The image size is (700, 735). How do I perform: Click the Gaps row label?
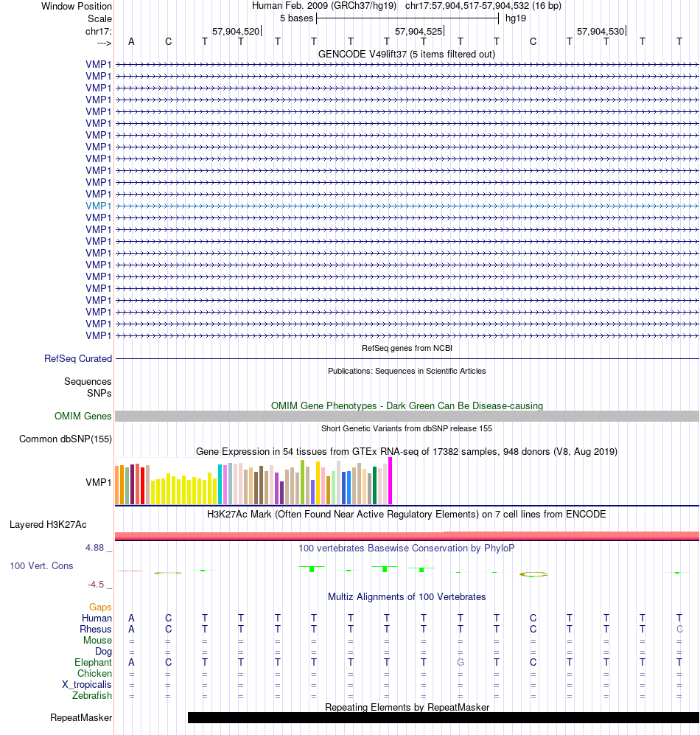point(100,607)
